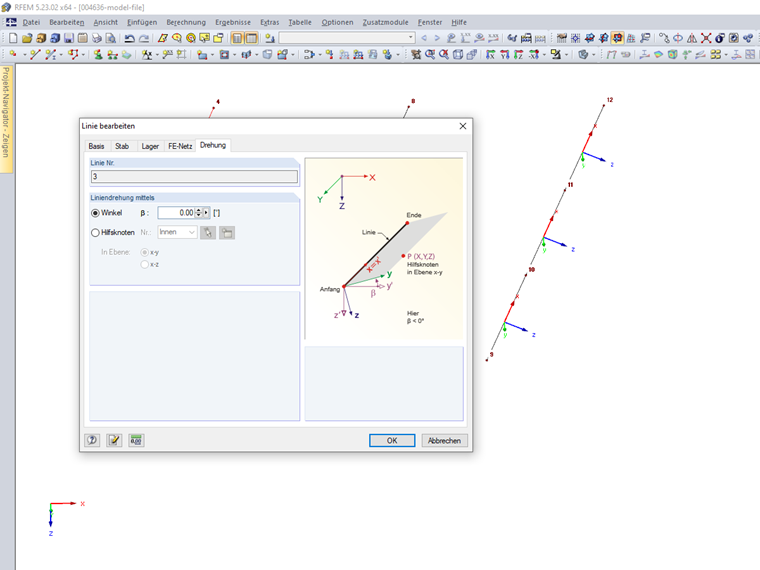Increase beta angle with the spinner
Screen dimensions: 760x570
pyautogui.click(x=199, y=210)
